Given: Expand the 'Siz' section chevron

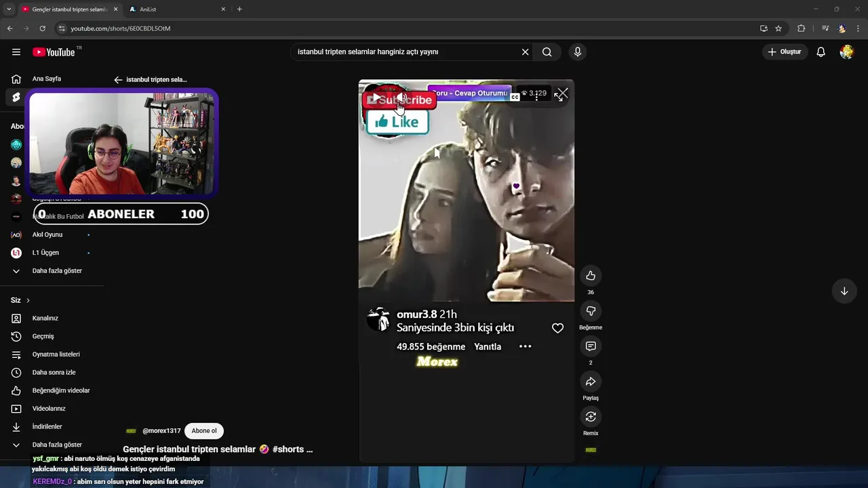Looking at the screenshot, I should click(x=28, y=300).
